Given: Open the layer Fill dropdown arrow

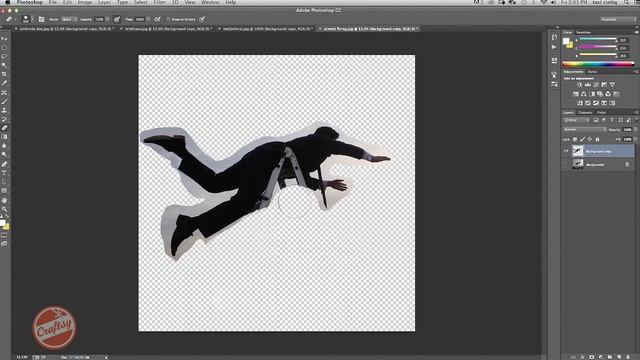Looking at the screenshot, I should tap(635, 140).
